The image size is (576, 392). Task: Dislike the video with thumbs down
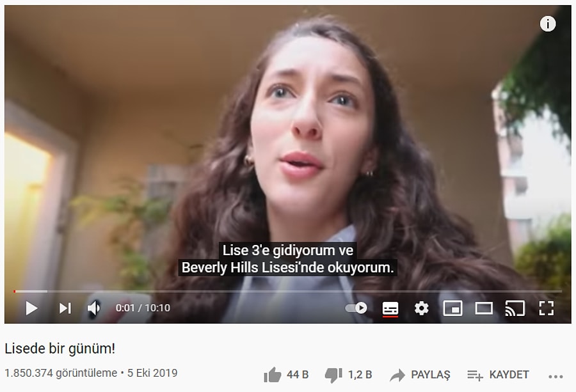(x=333, y=375)
